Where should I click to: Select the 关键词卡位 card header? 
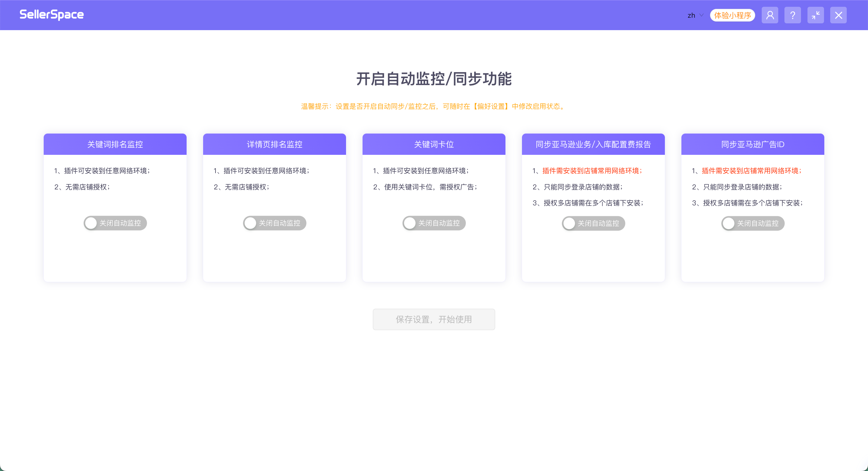[434, 144]
